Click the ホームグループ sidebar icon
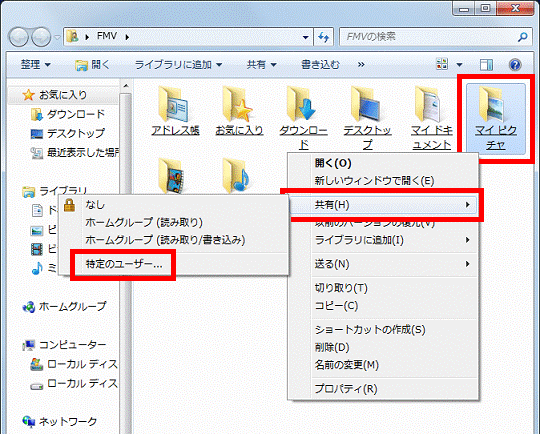Image resolution: width=540 pixels, height=434 pixels. (28, 307)
